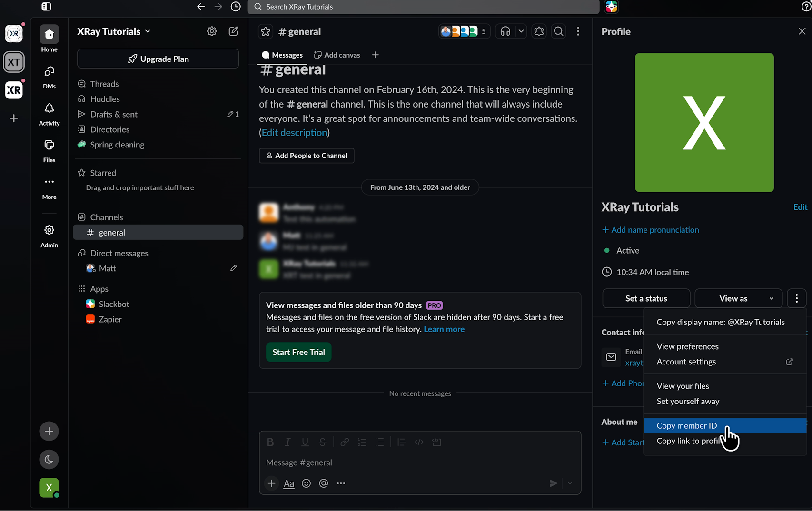Open the history clock icon
812x511 pixels.
point(236,7)
